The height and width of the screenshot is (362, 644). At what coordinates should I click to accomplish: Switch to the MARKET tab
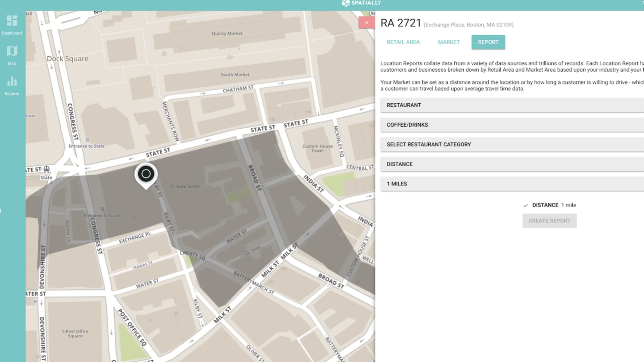coord(448,42)
